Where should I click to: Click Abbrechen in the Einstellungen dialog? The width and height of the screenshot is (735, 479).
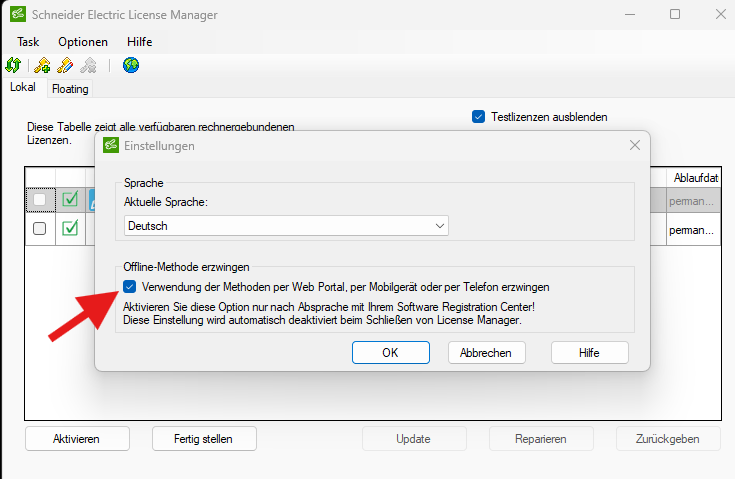[x=486, y=352]
